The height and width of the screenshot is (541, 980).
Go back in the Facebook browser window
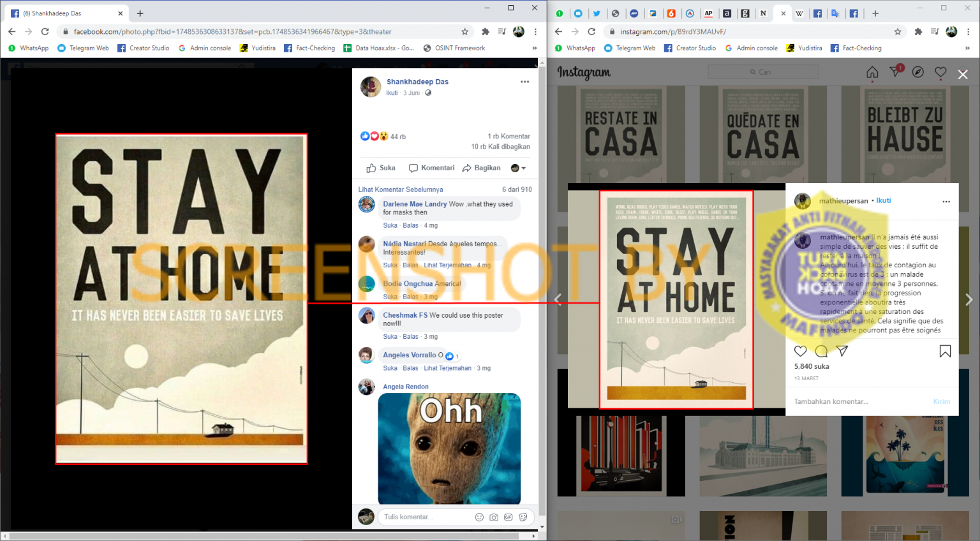coord(11,31)
